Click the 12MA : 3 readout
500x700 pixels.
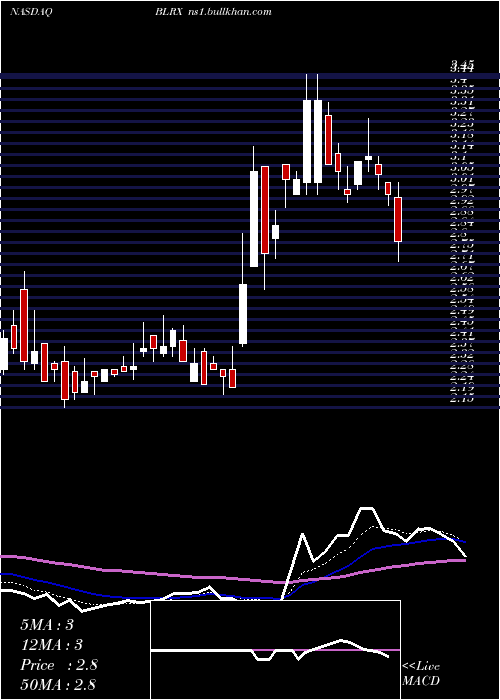[52, 645]
